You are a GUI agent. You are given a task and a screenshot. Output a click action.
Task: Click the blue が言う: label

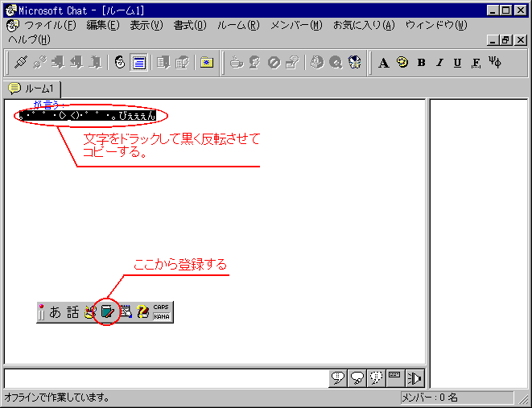[x=49, y=105]
